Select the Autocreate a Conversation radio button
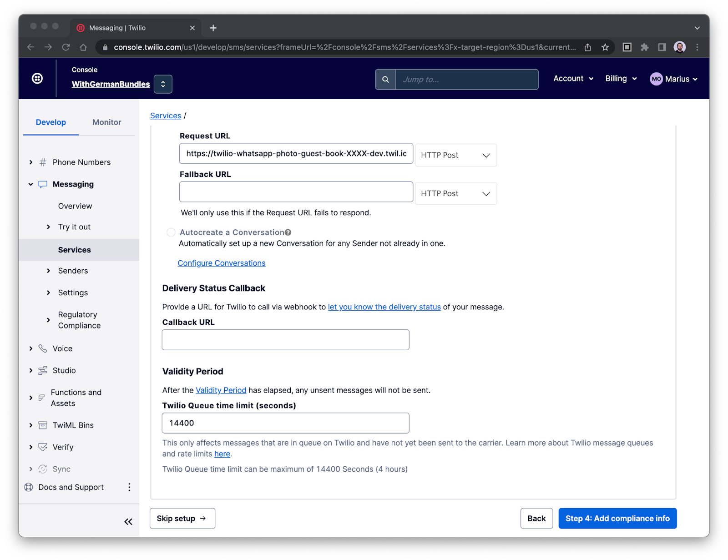 click(171, 232)
